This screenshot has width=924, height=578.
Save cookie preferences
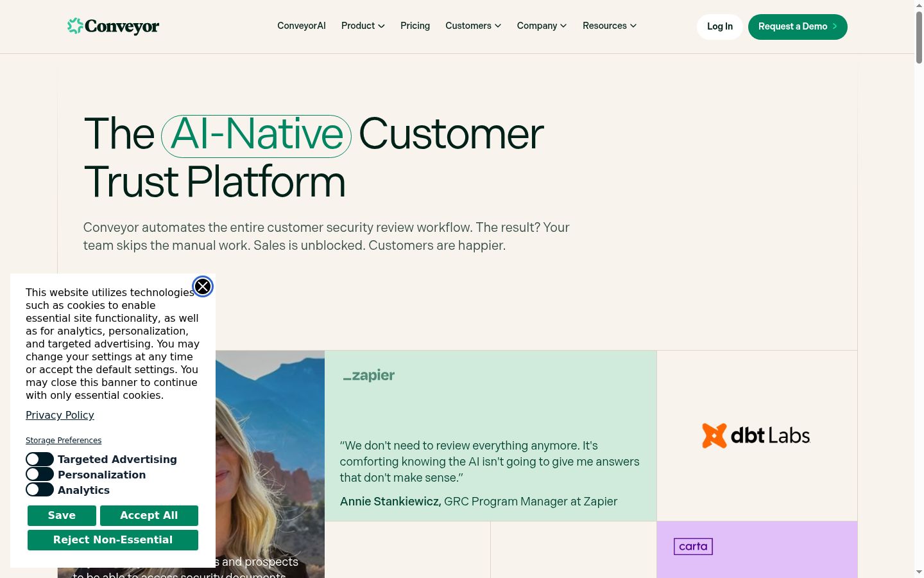(62, 516)
